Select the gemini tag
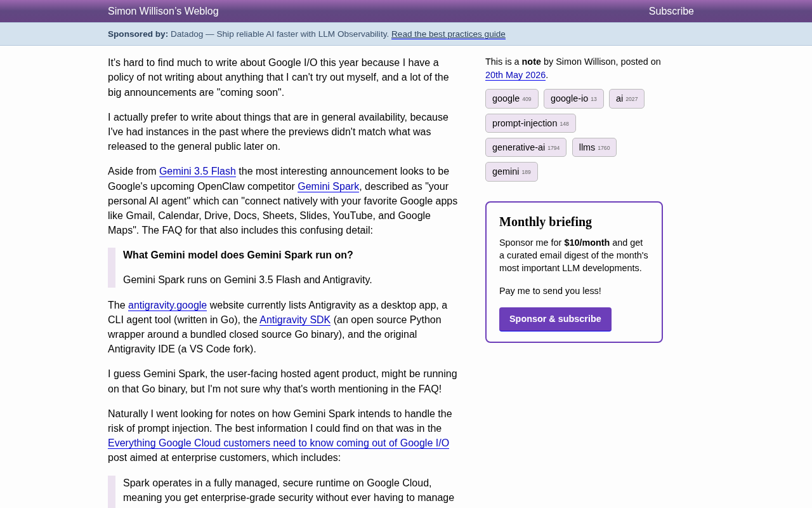Viewport: 812px width, 508px height. 511,171
